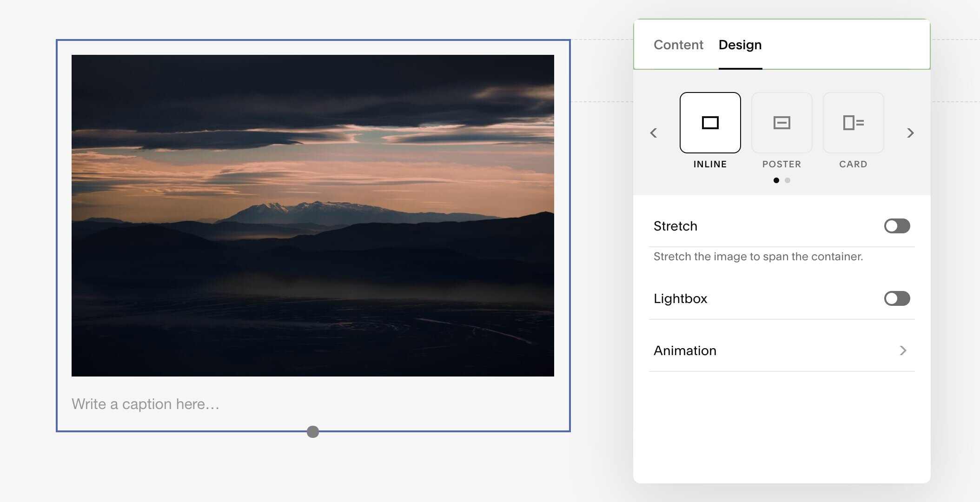Click the resize handle below the image block

(313, 432)
